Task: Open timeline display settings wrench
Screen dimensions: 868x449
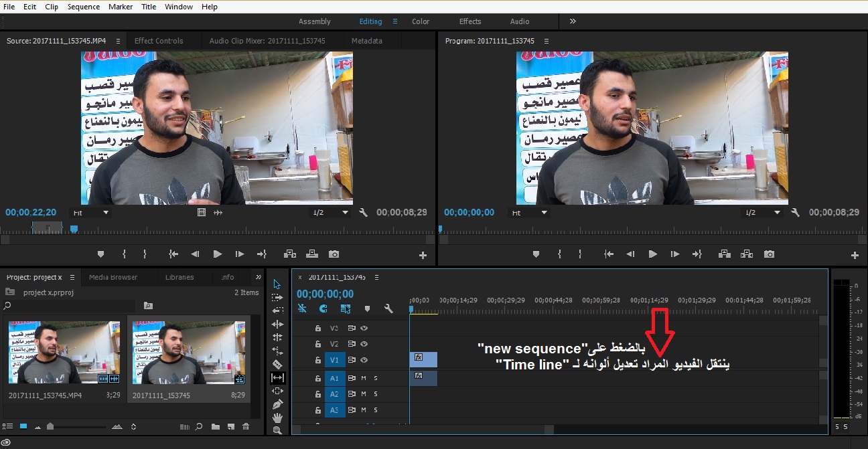Action: coord(388,308)
